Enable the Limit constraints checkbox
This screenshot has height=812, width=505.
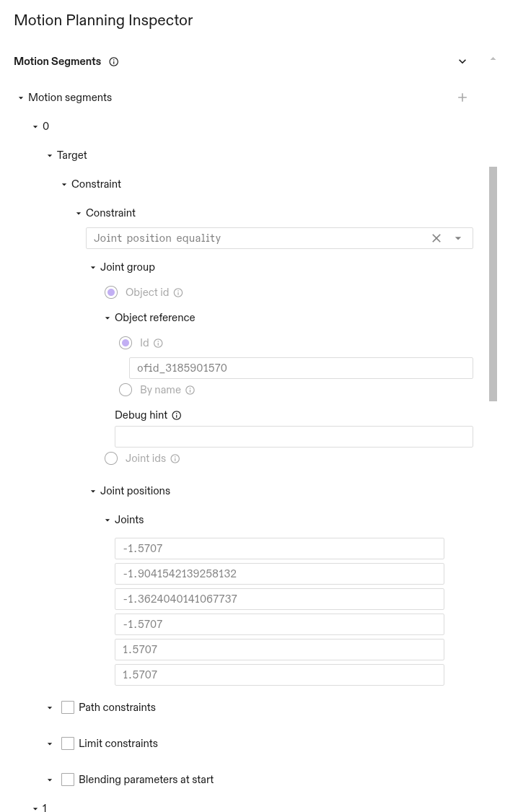[68, 743]
